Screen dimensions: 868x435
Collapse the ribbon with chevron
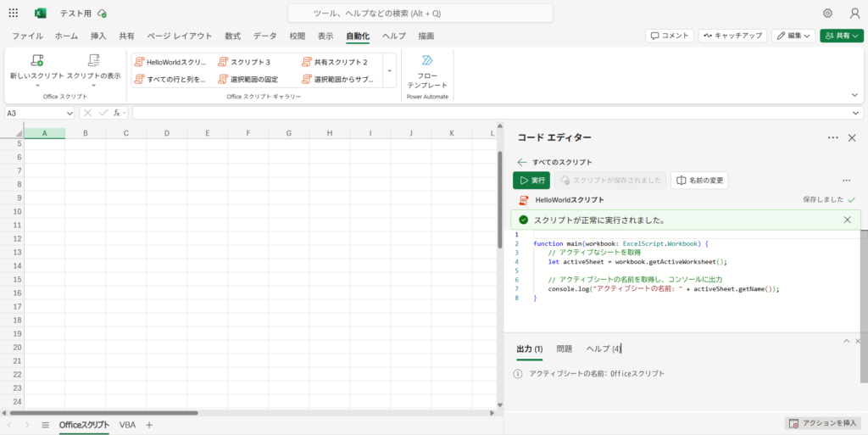[854, 95]
